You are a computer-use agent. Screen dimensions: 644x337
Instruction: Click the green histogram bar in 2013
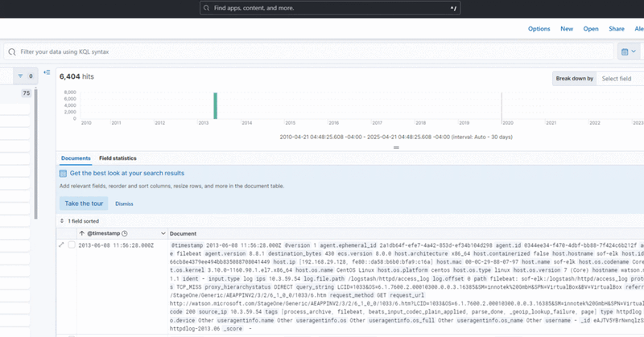pyautogui.click(x=215, y=106)
